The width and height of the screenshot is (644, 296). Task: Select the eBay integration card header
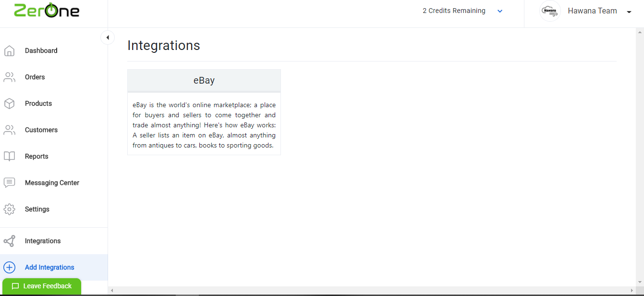pos(204,80)
